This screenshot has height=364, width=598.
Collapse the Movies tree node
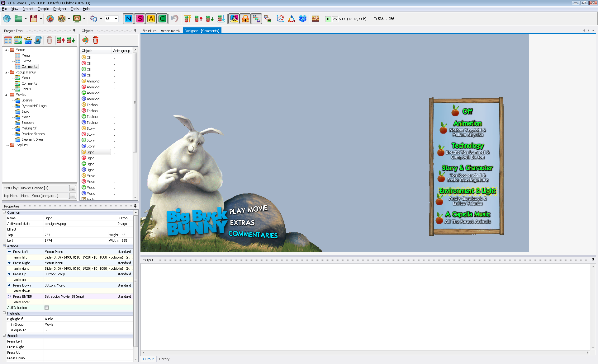6,95
